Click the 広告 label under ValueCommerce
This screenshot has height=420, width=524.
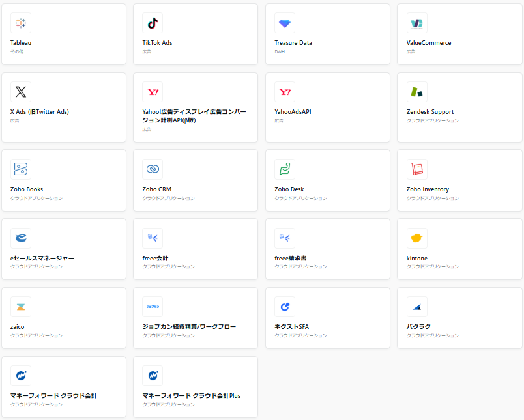click(411, 51)
